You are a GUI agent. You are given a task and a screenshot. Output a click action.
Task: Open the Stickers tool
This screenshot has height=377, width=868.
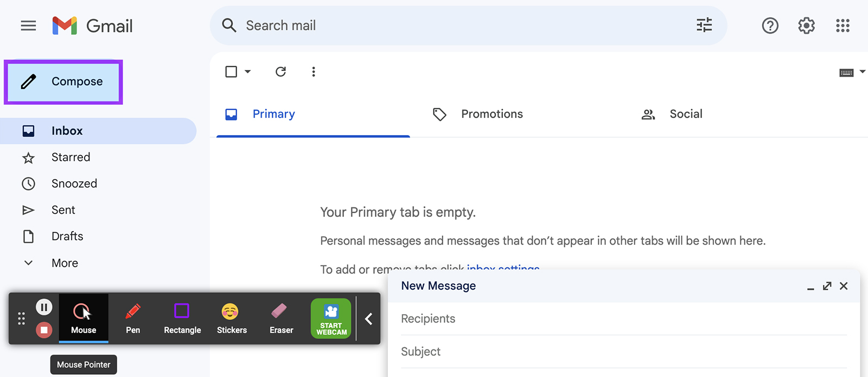click(232, 318)
